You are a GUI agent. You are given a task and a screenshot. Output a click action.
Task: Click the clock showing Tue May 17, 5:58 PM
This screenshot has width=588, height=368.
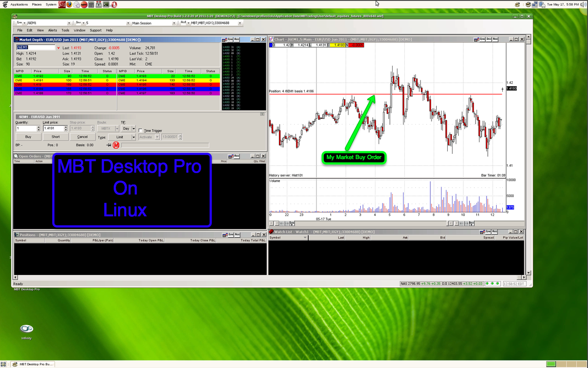click(563, 4)
